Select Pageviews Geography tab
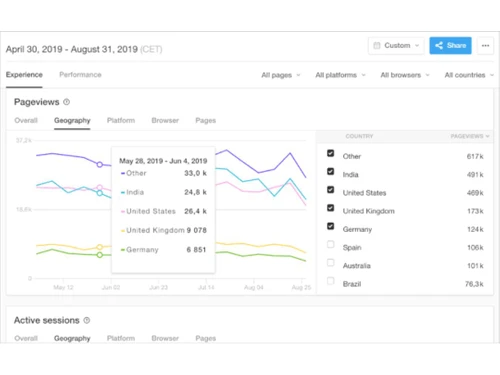 coord(72,120)
